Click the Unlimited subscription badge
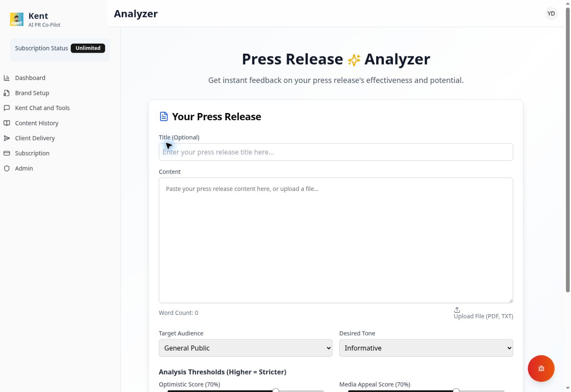The width and height of the screenshot is (571, 392). coord(88,48)
